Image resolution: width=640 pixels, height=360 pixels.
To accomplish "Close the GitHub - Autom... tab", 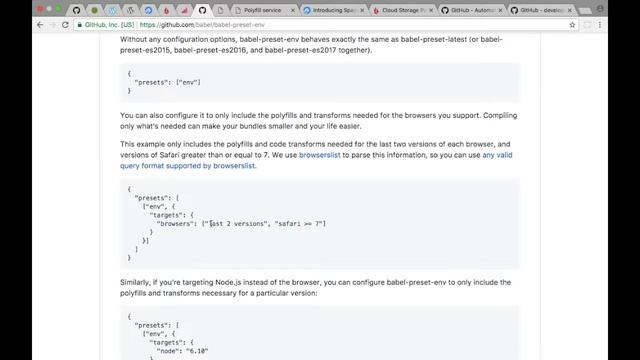I will coord(500,10).
